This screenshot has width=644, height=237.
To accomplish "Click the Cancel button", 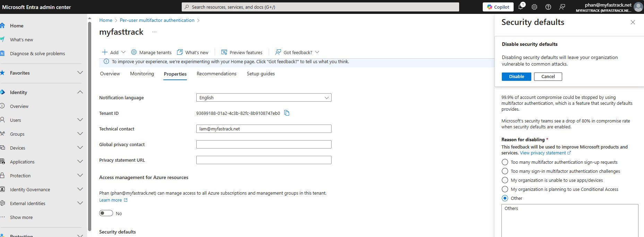I will point(548,76).
